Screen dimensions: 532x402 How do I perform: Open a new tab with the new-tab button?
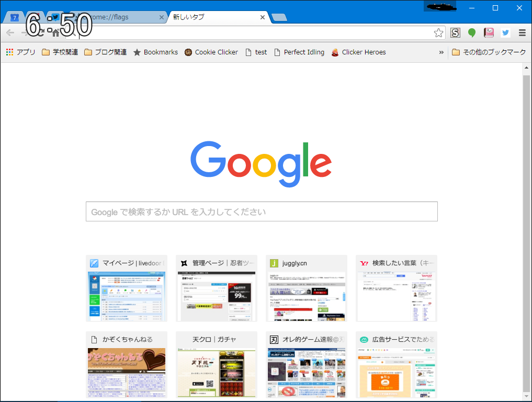point(279,17)
